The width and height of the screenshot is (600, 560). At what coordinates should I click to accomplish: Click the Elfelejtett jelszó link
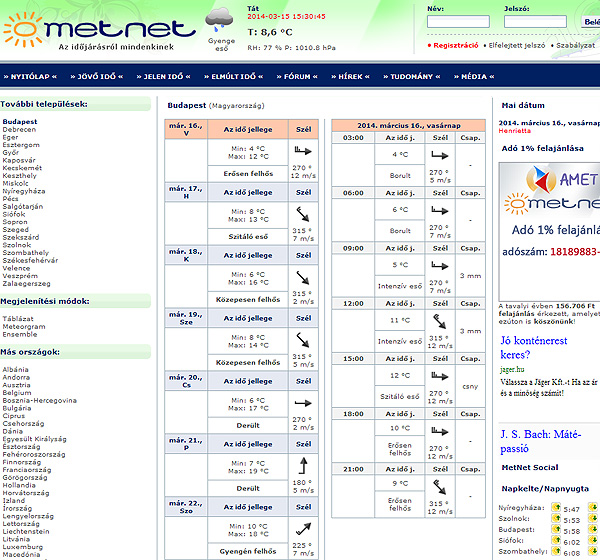pos(517,46)
